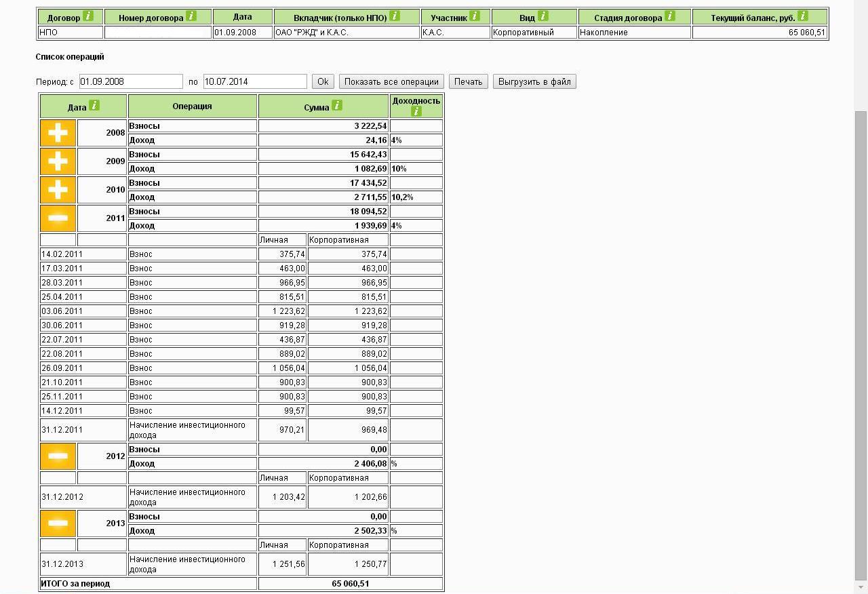Click info icon next to Номер договора

point(191,16)
